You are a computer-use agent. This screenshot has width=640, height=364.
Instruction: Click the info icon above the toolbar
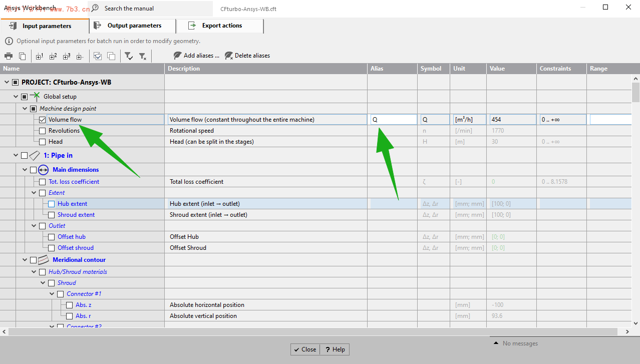tap(9, 41)
